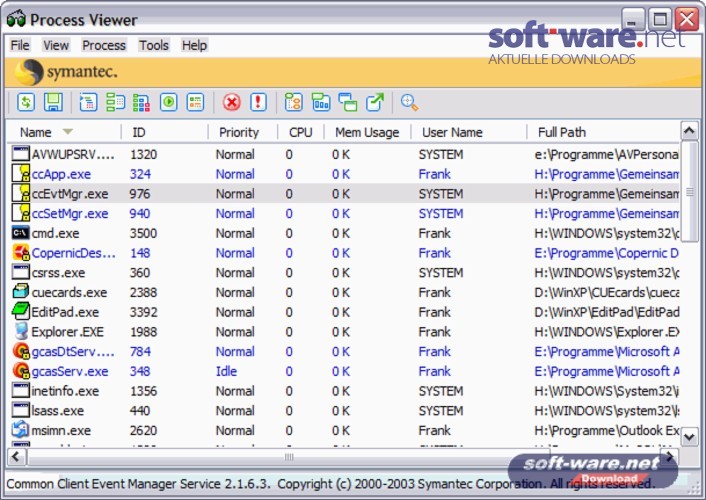Click the vertical scrollbar down arrow
Screen dimensions: 706x500
pyautogui.click(x=689, y=436)
